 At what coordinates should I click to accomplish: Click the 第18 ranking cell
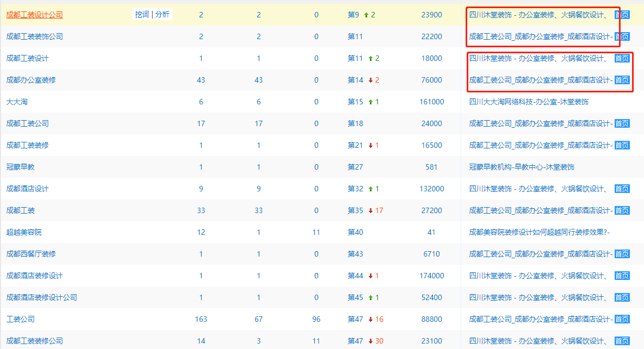click(355, 123)
